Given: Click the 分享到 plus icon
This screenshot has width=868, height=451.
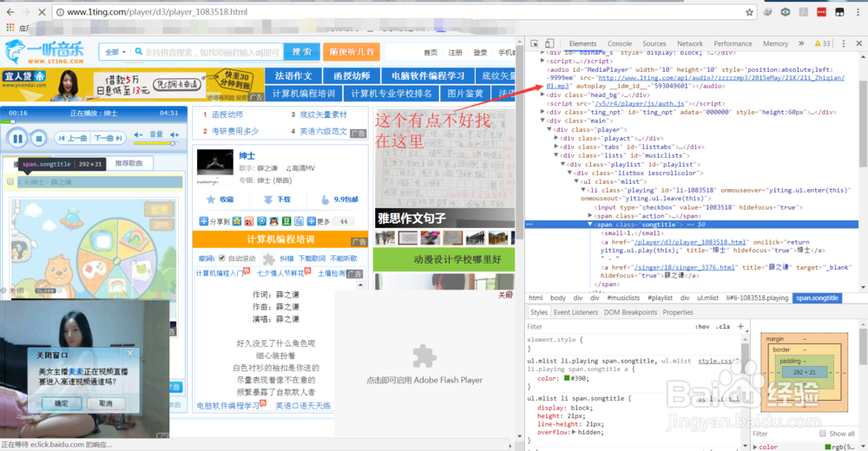Looking at the screenshot, I should tap(204, 221).
